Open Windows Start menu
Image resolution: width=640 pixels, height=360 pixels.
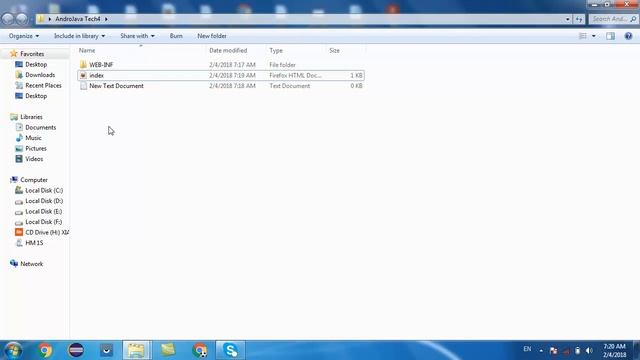pyautogui.click(x=13, y=350)
